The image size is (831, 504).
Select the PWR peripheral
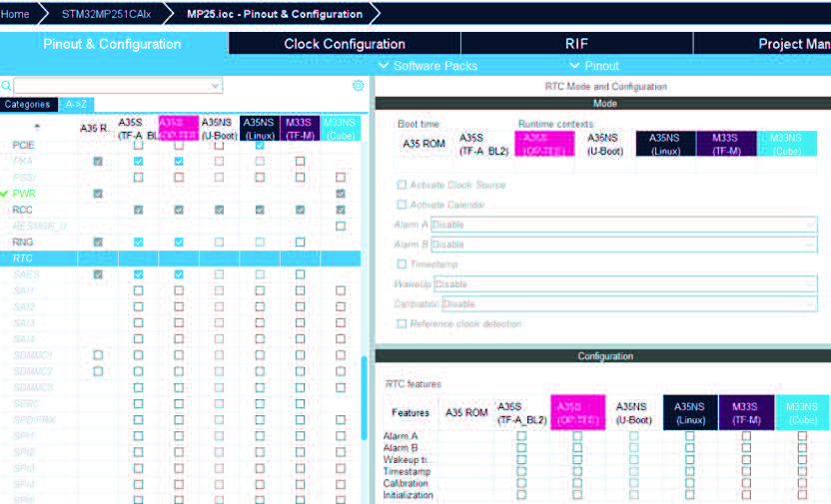pyautogui.click(x=24, y=194)
